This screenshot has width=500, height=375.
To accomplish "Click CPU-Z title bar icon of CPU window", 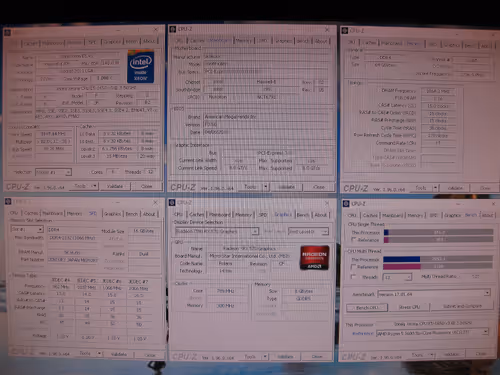I will click(x=7, y=32).
